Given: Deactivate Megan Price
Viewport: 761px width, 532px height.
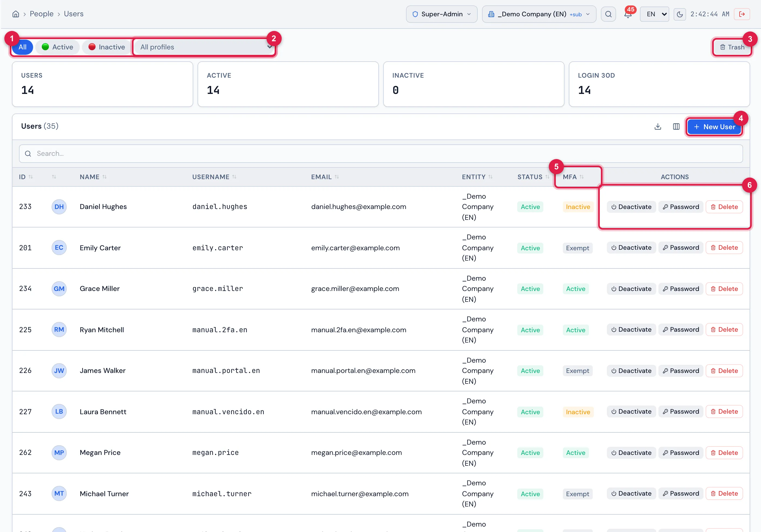Looking at the screenshot, I should pyautogui.click(x=631, y=452).
